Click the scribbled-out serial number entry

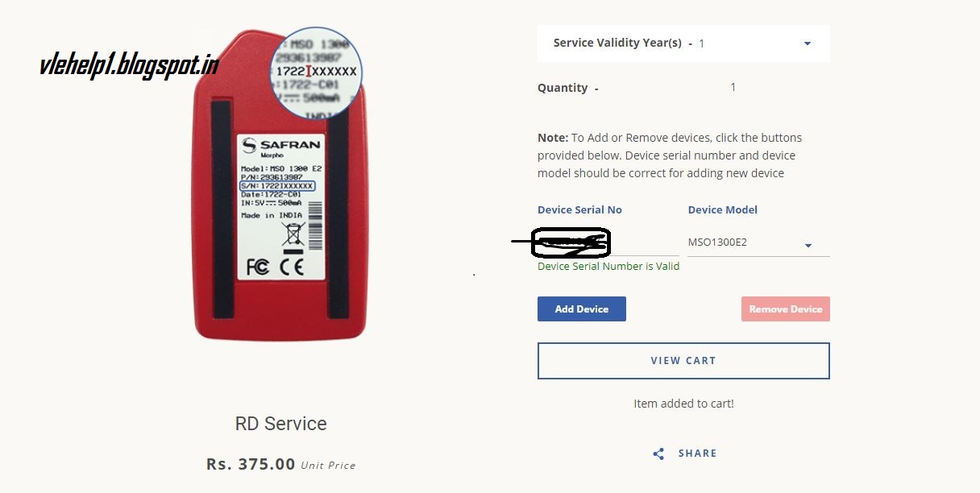[571, 242]
